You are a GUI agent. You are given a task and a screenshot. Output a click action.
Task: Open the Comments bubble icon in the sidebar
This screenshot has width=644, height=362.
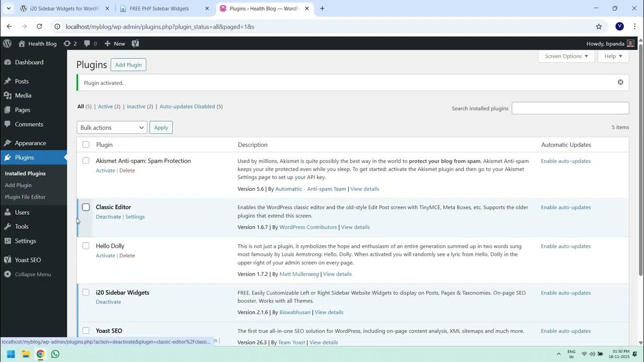9,124
